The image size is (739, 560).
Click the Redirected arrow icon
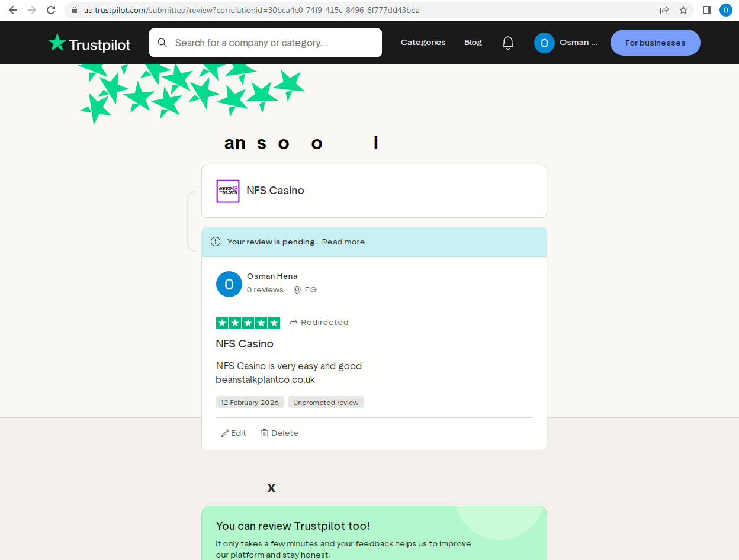[x=294, y=323]
